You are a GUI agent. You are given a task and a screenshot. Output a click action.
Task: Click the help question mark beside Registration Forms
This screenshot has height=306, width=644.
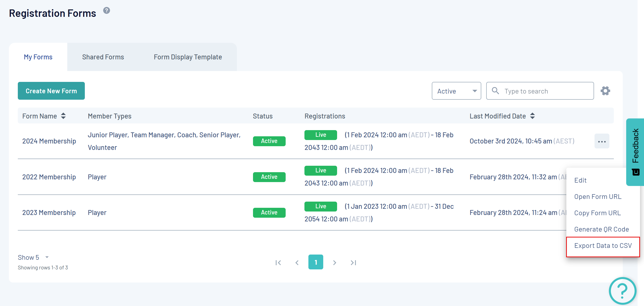(x=107, y=10)
